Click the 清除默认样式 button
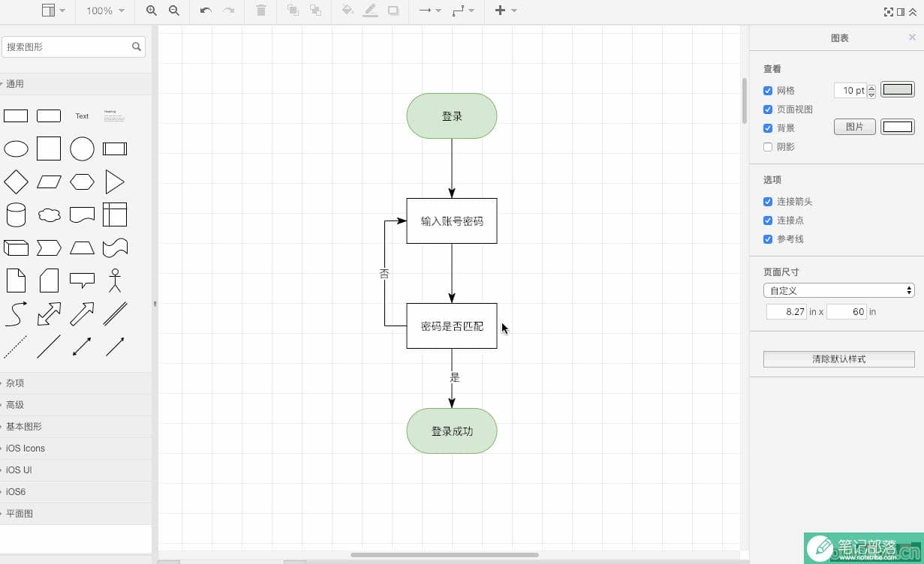The image size is (924, 564). click(x=839, y=359)
